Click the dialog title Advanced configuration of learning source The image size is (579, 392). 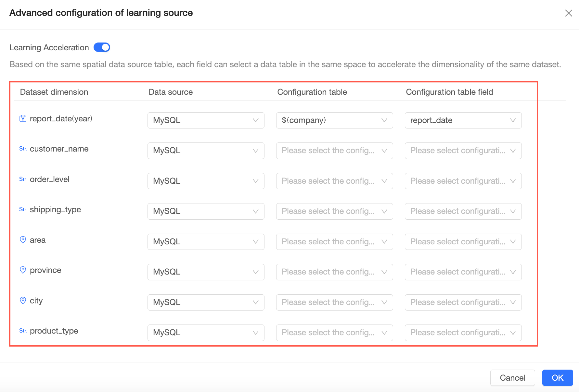[x=101, y=13]
